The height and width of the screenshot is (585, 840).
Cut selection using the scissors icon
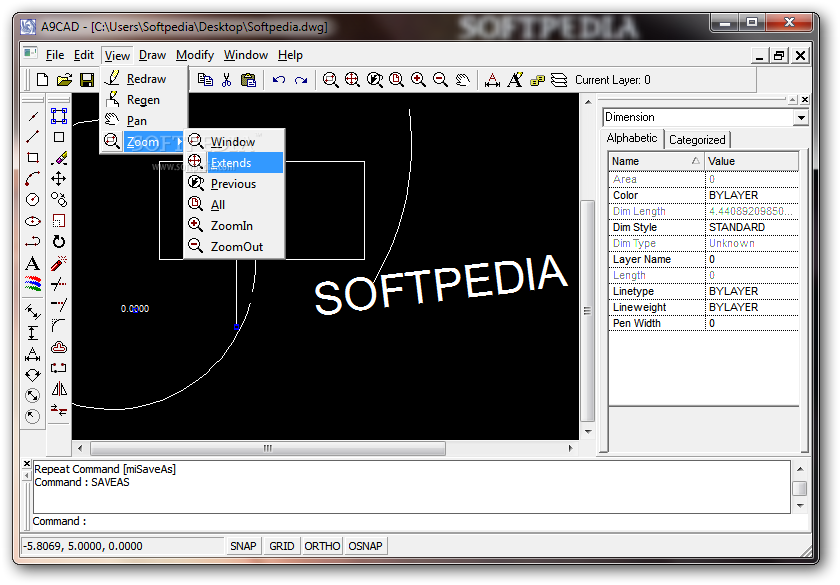227,80
